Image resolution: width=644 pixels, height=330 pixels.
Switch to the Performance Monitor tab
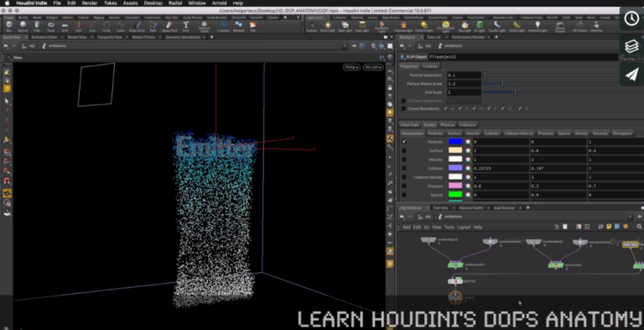point(469,37)
